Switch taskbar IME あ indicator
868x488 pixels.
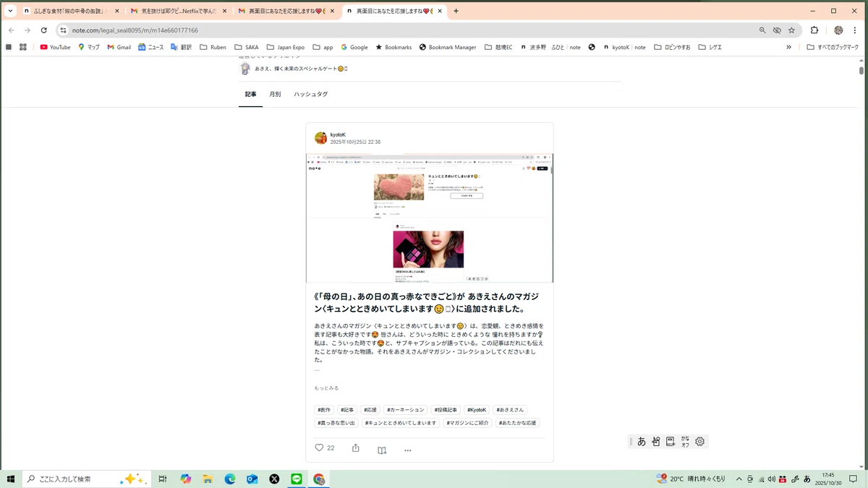pyautogui.click(x=807, y=479)
